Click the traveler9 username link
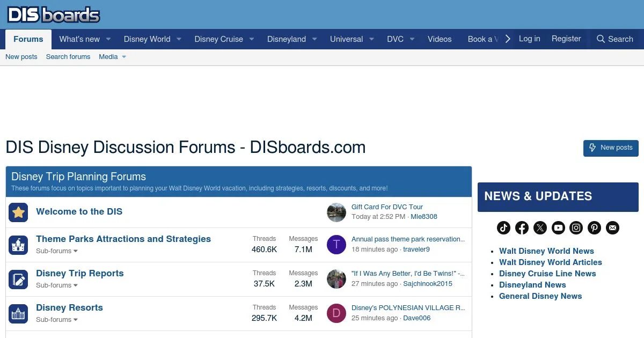This screenshot has width=644, height=338. pos(416,249)
